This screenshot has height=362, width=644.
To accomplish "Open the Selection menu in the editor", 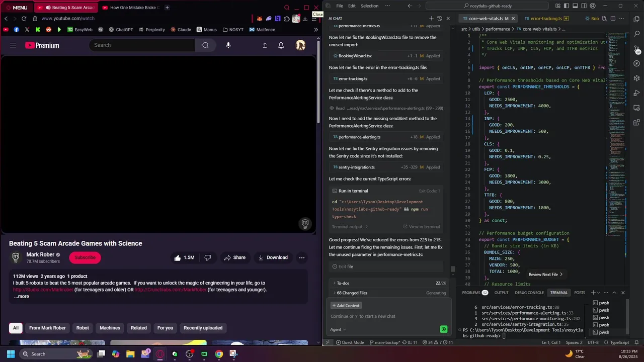I will click(x=369, y=6).
